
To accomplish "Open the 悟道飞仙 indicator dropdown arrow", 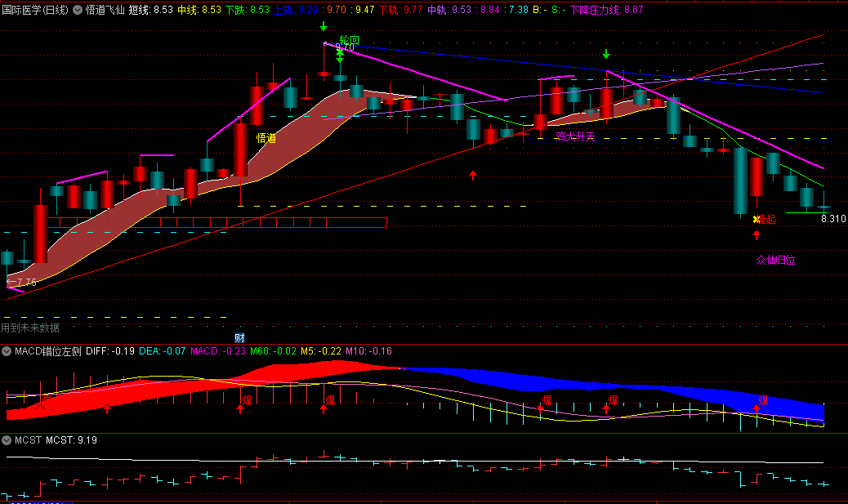I will [78, 10].
